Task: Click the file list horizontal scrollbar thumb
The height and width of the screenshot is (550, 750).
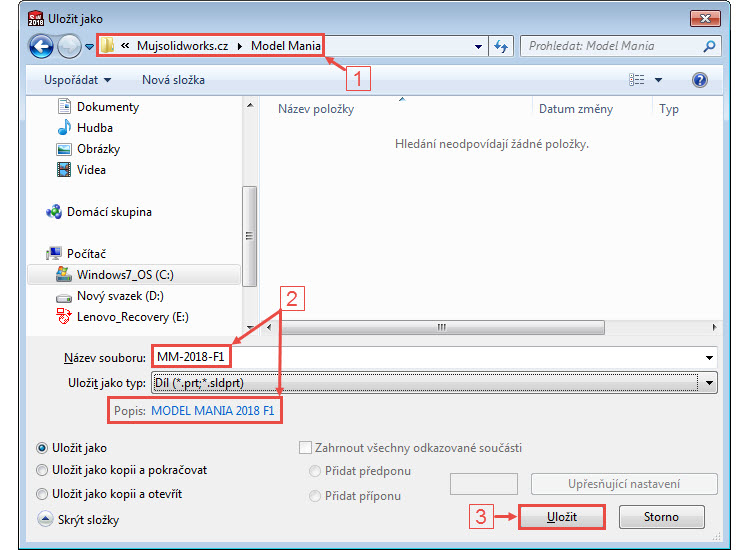Action: tap(442, 328)
